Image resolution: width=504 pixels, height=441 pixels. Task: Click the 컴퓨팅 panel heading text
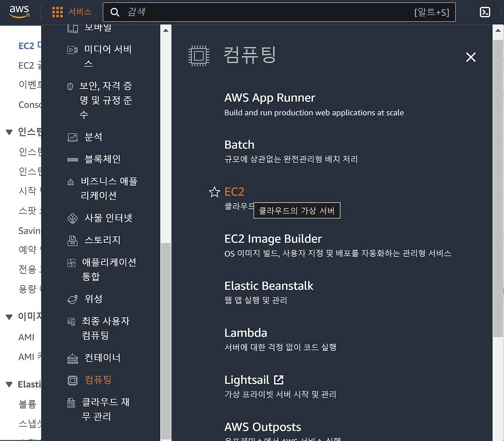[x=250, y=55]
